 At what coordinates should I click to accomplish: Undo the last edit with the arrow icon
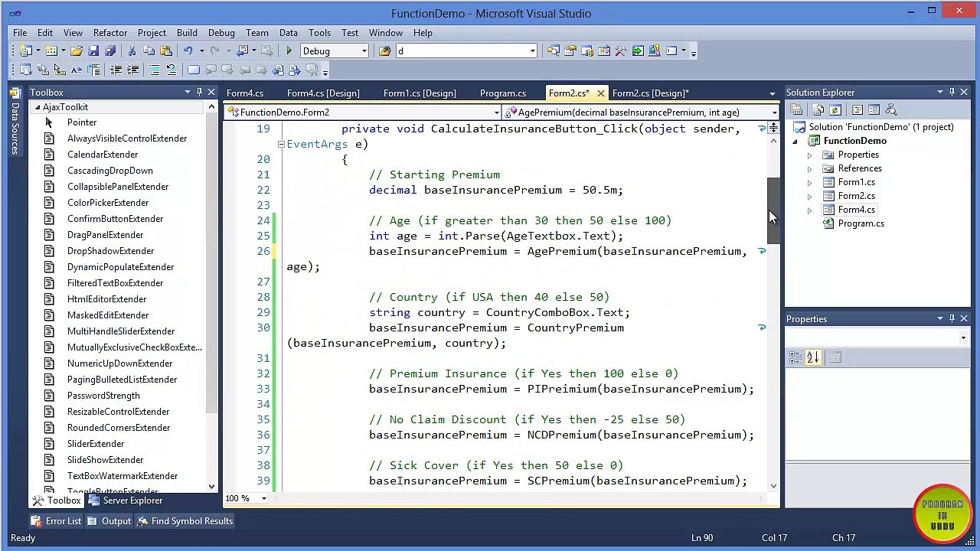(x=188, y=51)
